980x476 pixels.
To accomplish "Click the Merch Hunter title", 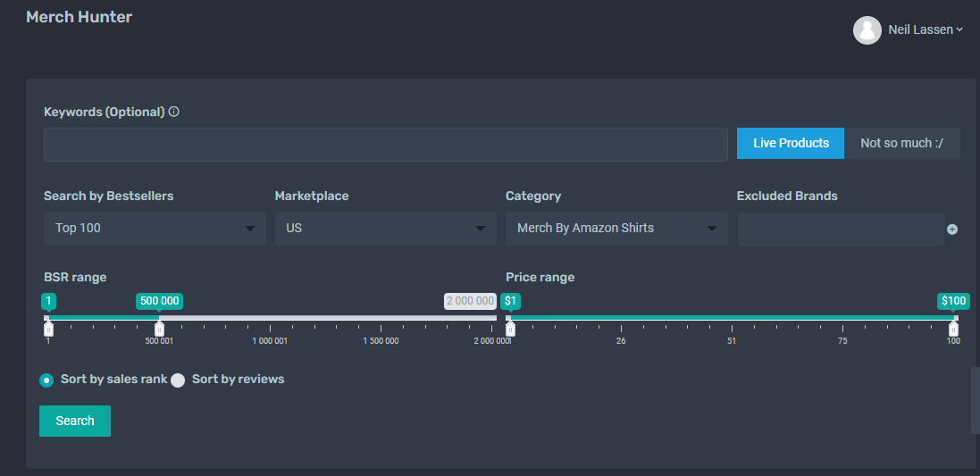I will (80, 17).
